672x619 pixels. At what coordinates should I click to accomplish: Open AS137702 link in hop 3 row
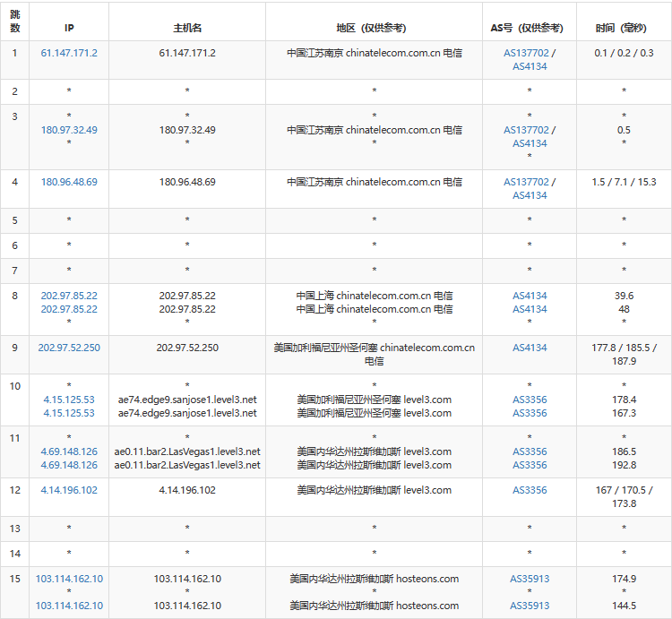click(526, 130)
